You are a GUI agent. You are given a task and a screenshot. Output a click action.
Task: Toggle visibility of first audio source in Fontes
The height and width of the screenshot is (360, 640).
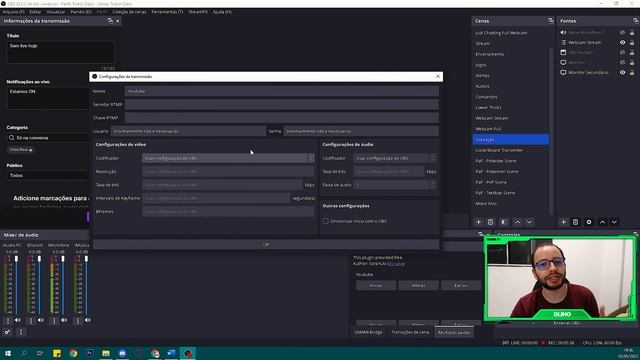tap(622, 32)
